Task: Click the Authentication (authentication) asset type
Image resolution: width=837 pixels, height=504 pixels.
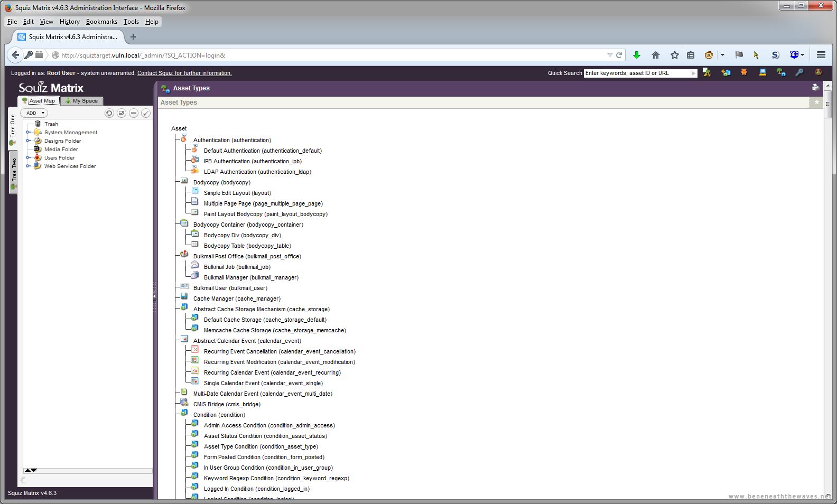Action: point(232,140)
